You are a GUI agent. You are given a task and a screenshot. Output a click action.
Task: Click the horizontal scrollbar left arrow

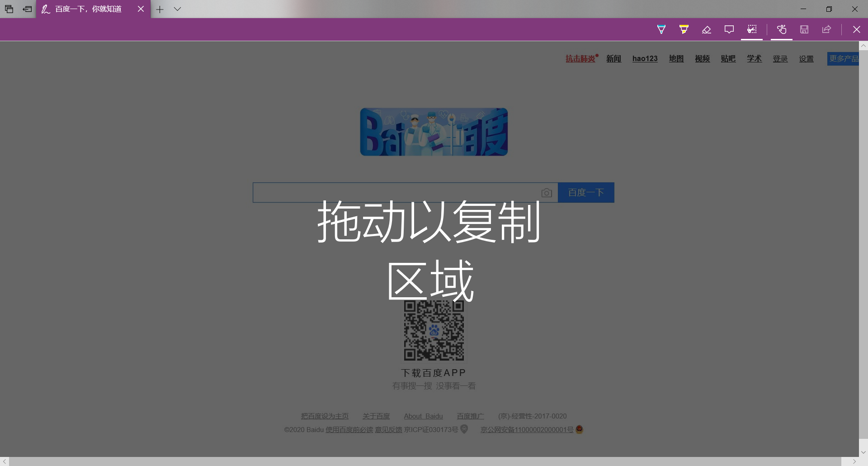pos(5,461)
